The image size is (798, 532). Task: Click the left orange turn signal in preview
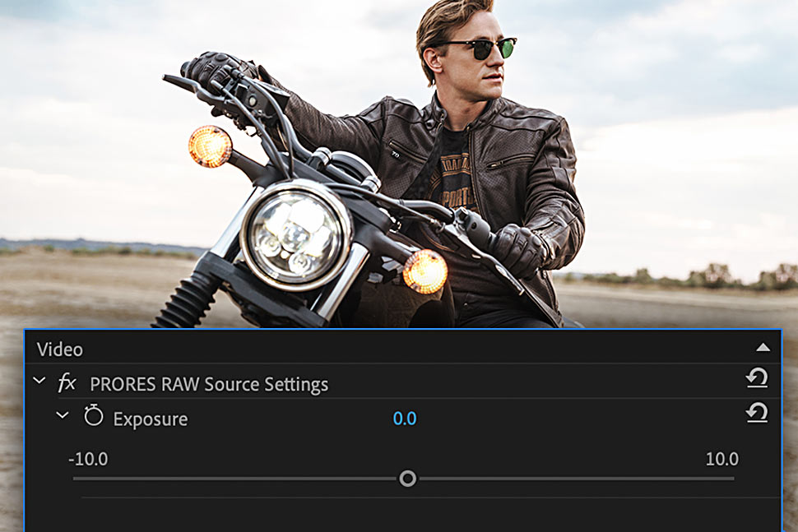210,146
